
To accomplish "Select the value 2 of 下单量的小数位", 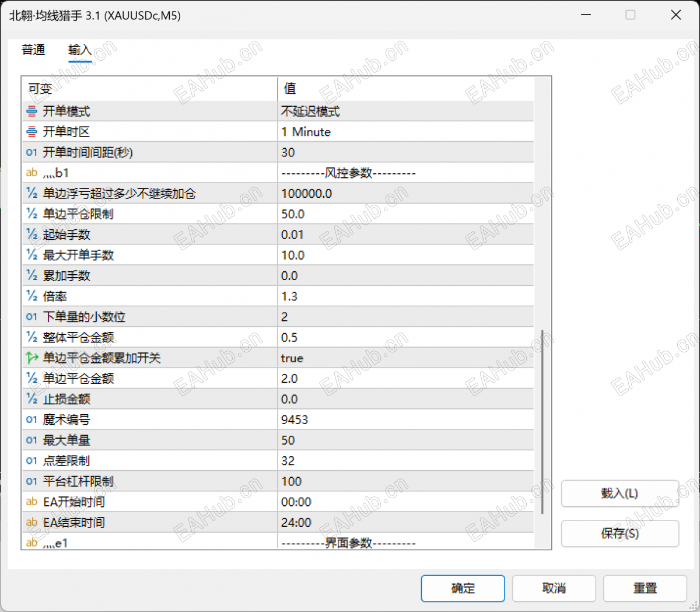I will click(x=405, y=317).
